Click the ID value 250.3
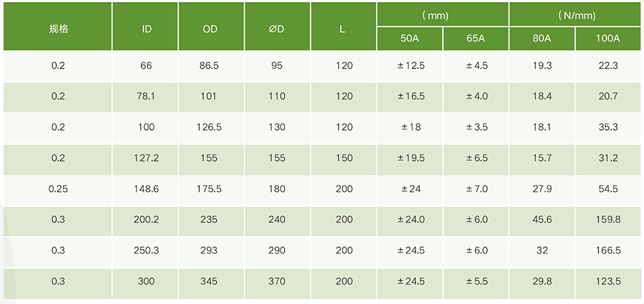The height and width of the screenshot is (304, 644). click(146, 251)
